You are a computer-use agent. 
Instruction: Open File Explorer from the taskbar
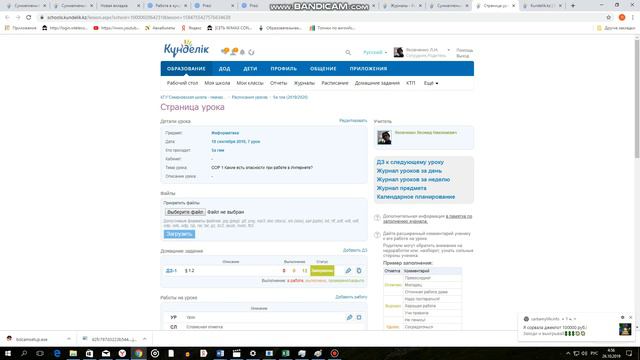pos(73,353)
